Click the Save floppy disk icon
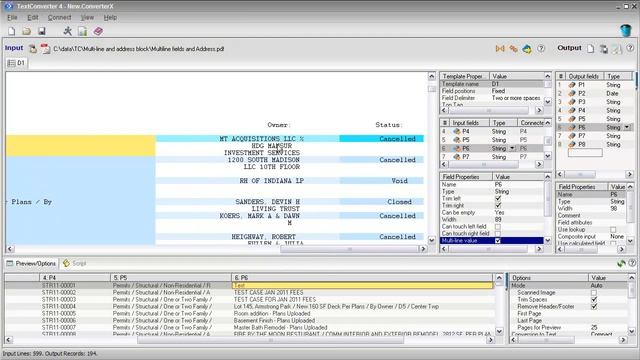This screenshot has width=640, height=360. pos(42,31)
